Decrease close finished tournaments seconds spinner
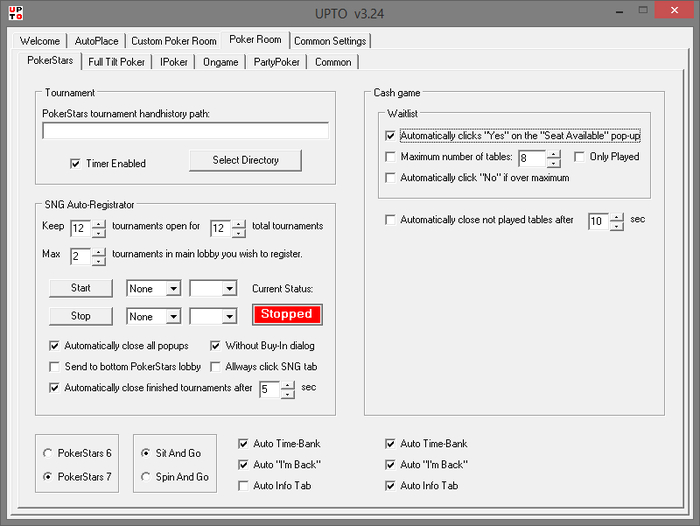Viewport: 700px width, 526px height. 288,394
